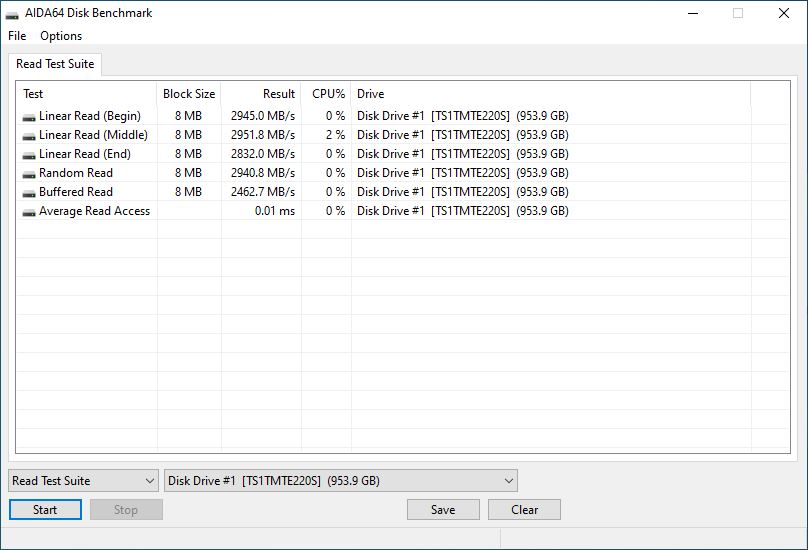Viewport: 808px width, 550px height.
Task: Select the Linear Read (End) row label
Action: tap(85, 154)
